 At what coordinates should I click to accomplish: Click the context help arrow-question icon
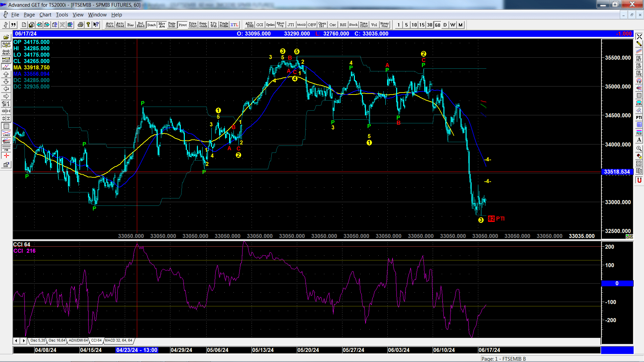96,25
